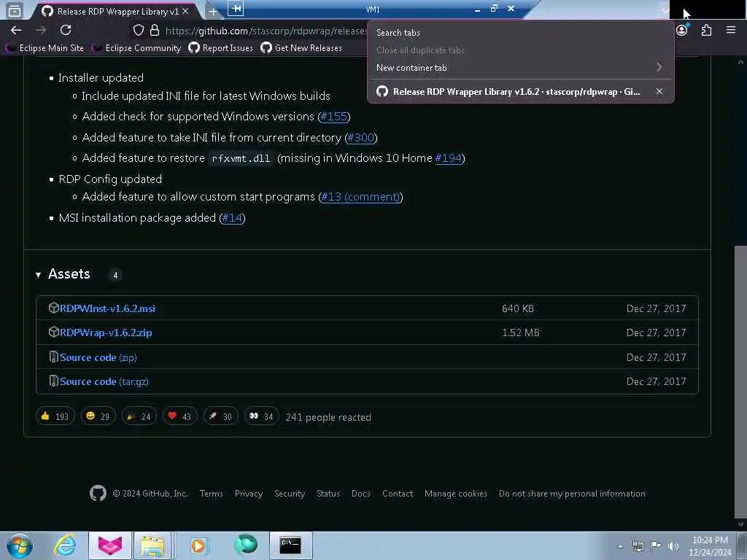Screen dimensions: 747x560
Task: Toggle thumbs up reaction 193
Action: [55, 416]
